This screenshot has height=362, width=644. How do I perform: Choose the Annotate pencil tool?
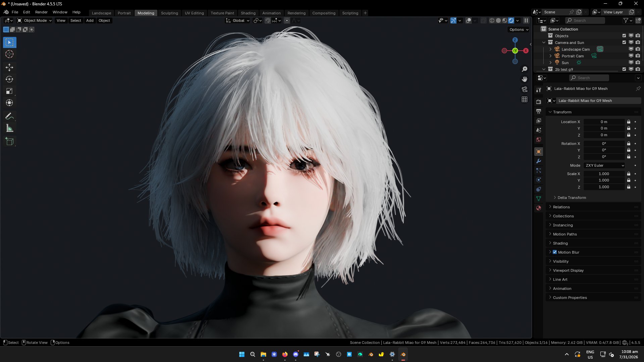tap(9, 116)
